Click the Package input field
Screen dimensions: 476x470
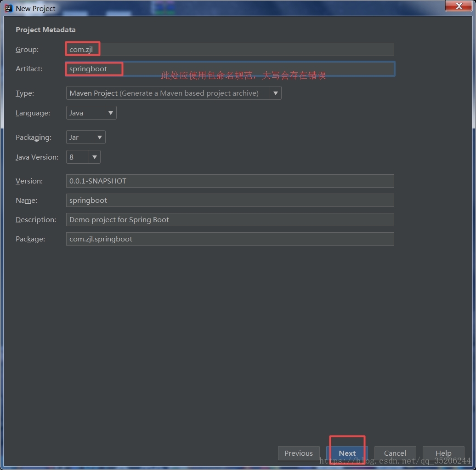pos(230,239)
